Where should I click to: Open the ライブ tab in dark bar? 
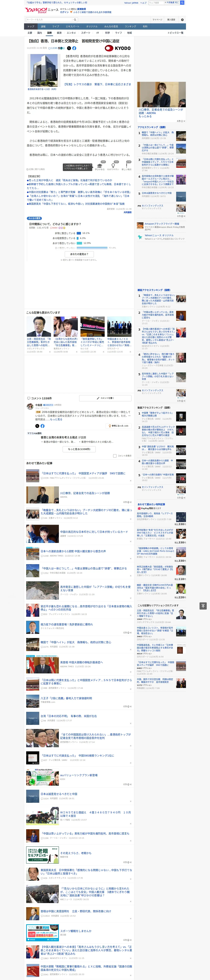pos(56,27)
